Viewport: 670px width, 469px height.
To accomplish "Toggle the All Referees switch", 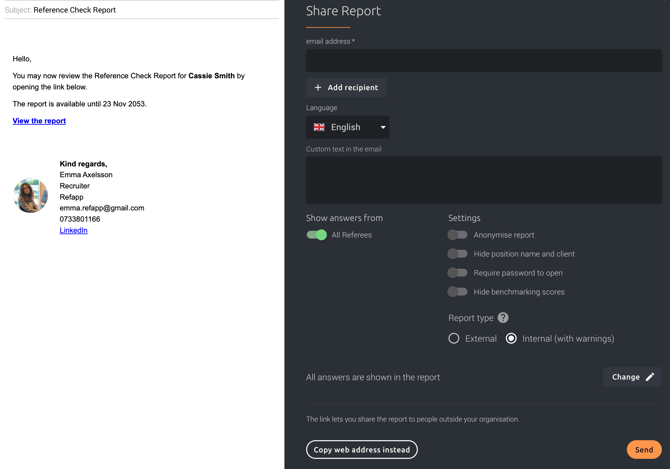I will click(x=317, y=235).
